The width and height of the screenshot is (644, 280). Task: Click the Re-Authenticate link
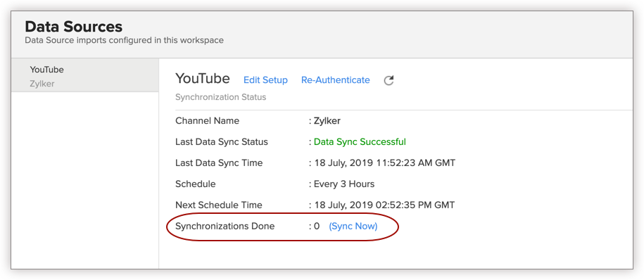click(x=335, y=80)
